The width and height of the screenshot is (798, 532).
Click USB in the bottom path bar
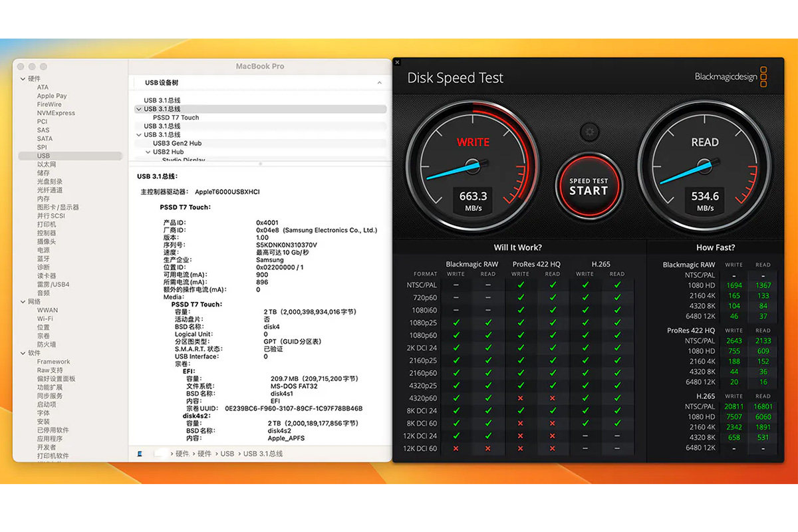[227, 454]
